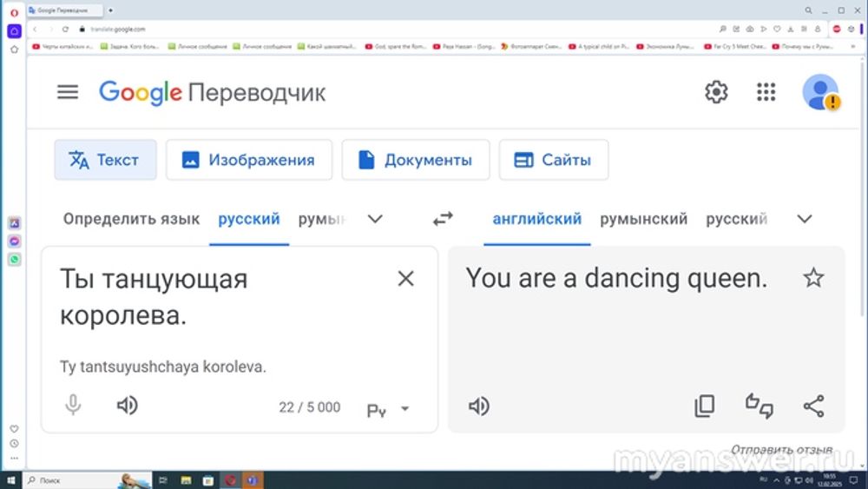Screen dimensions: 868x489
Task: Open the 'Far Cry 5 Meet Chee...' bookmark
Action: pyautogui.click(x=735, y=47)
